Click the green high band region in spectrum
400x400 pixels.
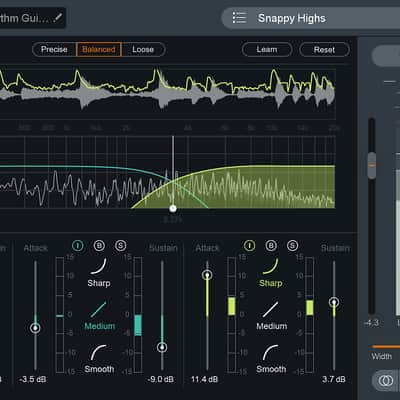click(253, 187)
